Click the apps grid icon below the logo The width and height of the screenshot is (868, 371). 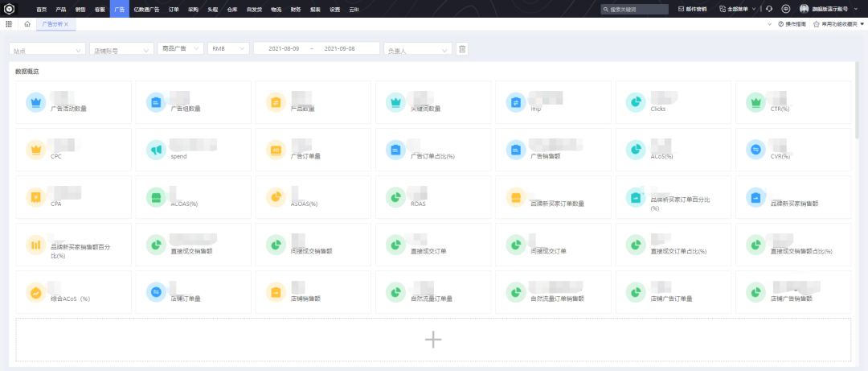[8, 24]
